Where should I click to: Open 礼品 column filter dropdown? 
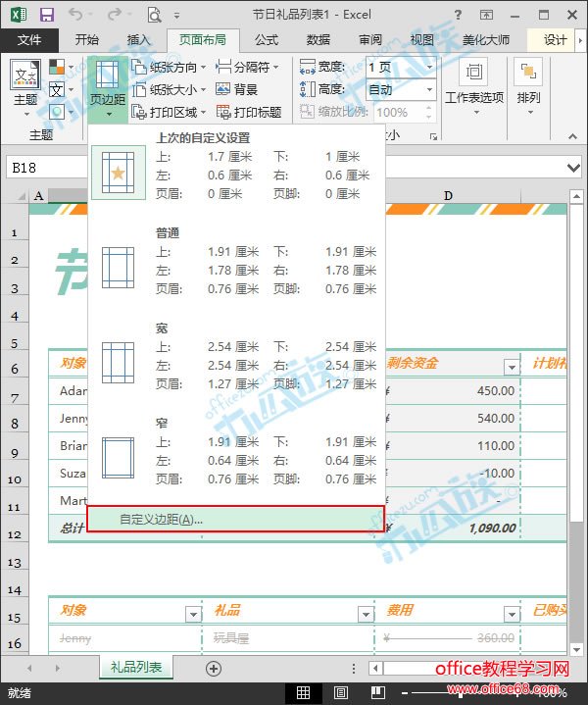[366, 614]
